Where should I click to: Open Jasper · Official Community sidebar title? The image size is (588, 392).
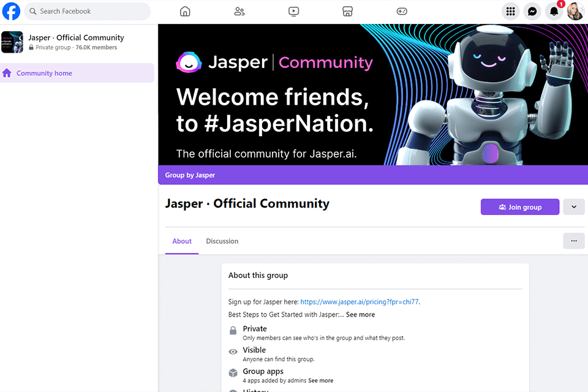tap(76, 37)
